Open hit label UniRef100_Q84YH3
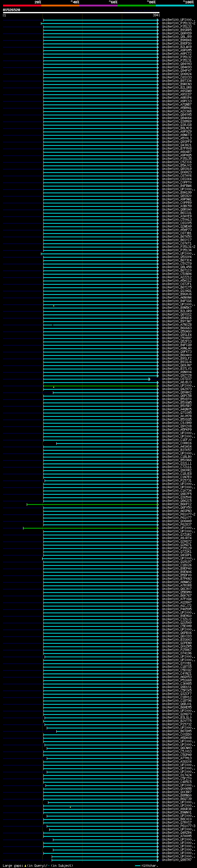 pos(177,64)
